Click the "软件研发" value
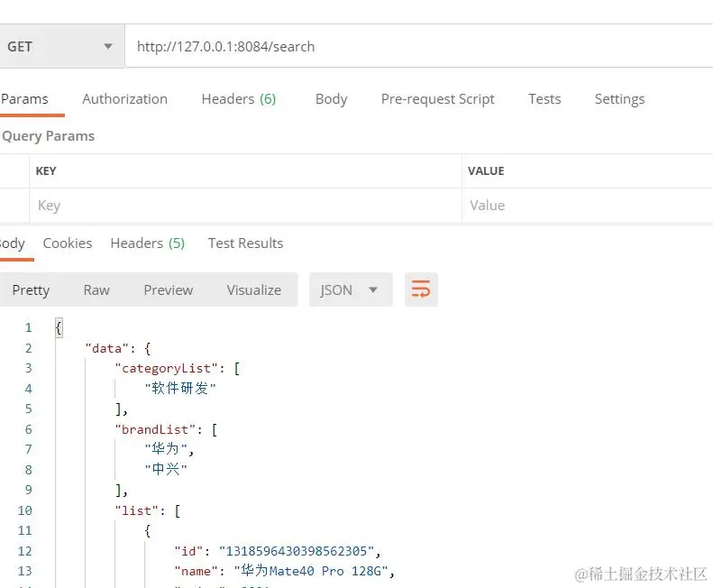This screenshot has width=713, height=588. (180, 388)
